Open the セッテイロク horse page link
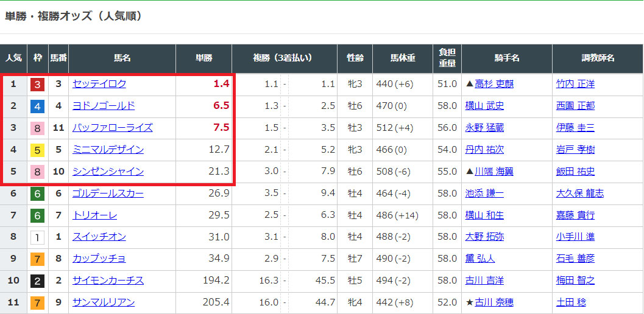The width and height of the screenshot is (644, 314). pos(99,84)
